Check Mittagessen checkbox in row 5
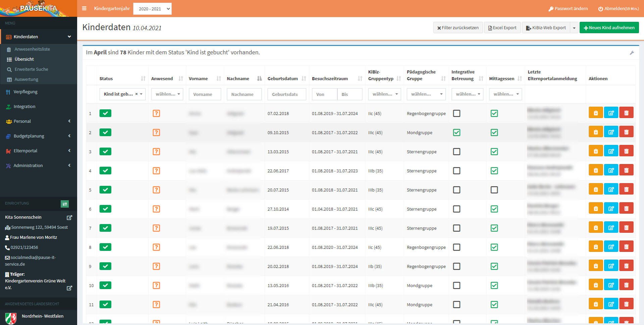 coord(494,190)
